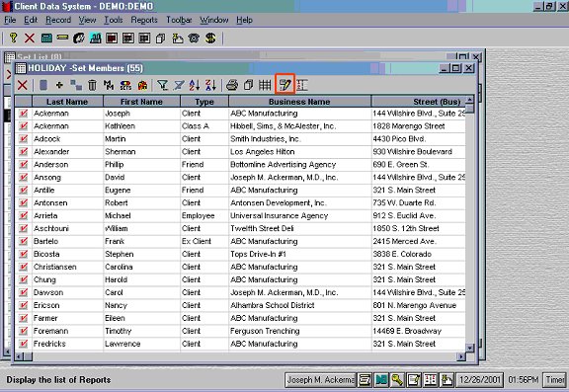Click the Timer button in status bar
Viewport: 569px width, 392px height.
555,380
